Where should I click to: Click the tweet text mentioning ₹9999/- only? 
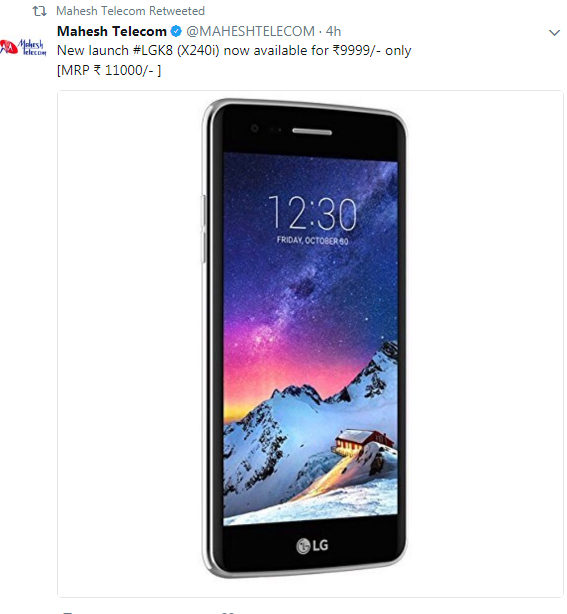coord(234,51)
